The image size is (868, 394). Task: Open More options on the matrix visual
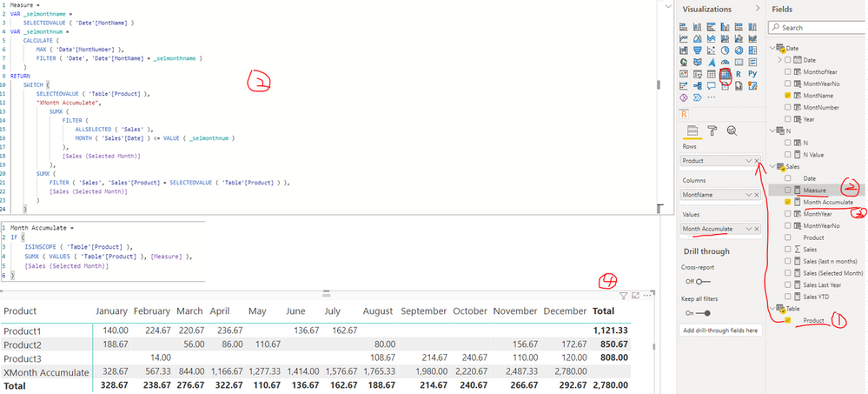point(646,296)
